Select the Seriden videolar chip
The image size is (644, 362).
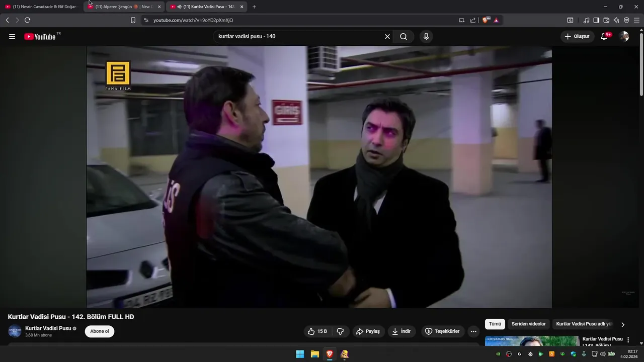point(528,324)
